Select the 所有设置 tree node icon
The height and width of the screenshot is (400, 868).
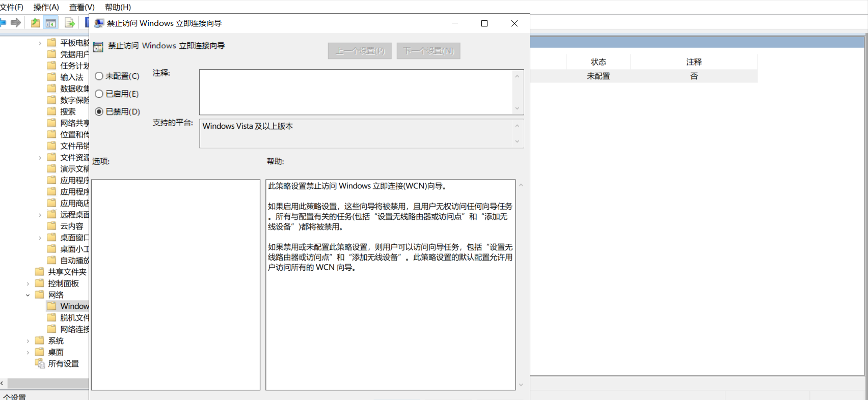pos(40,363)
